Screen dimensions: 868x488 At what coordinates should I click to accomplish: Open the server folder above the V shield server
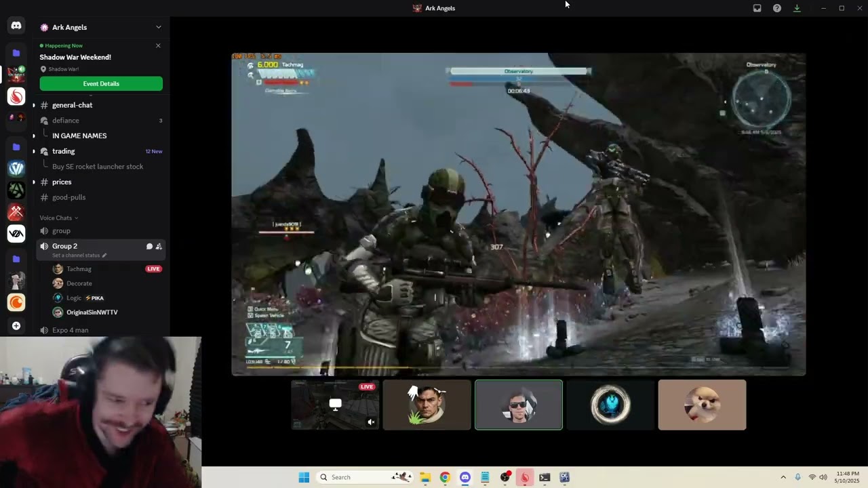click(16, 146)
